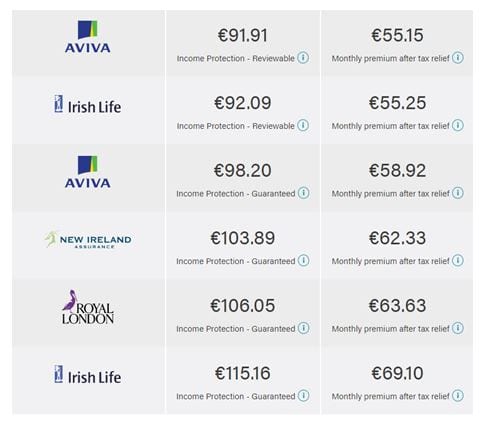The width and height of the screenshot is (482, 421).
Task: Show info for €69.10 monthly premium after tax relief
Action: pos(458,396)
